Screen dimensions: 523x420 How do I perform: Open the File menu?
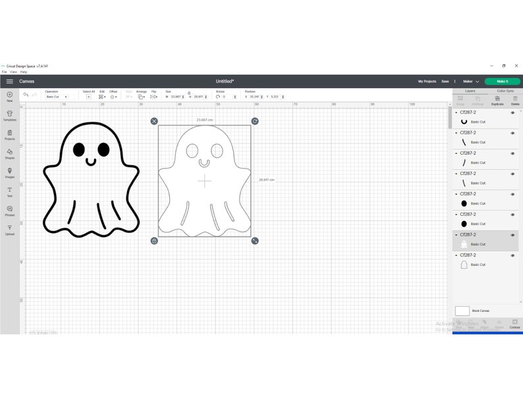point(5,72)
